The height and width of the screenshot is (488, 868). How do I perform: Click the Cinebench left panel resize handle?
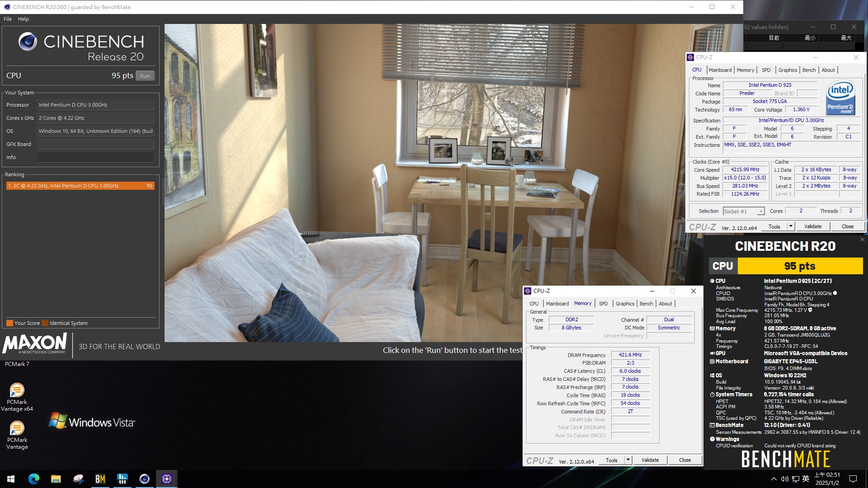(163, 192)
